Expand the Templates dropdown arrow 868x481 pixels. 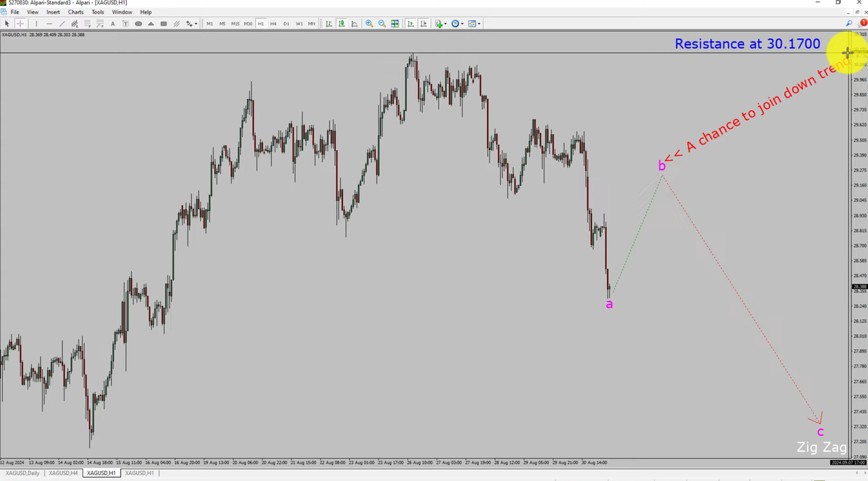479,24
